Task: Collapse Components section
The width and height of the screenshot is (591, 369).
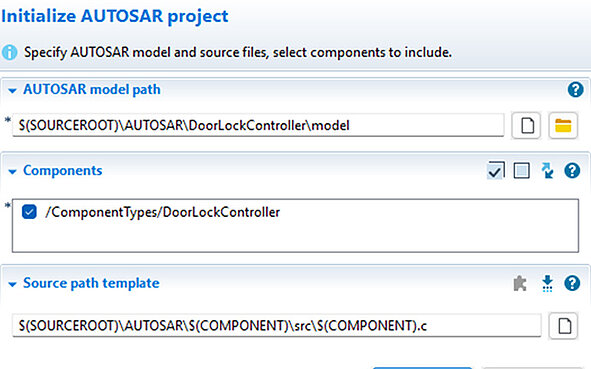Action: (x=12, y=172)
